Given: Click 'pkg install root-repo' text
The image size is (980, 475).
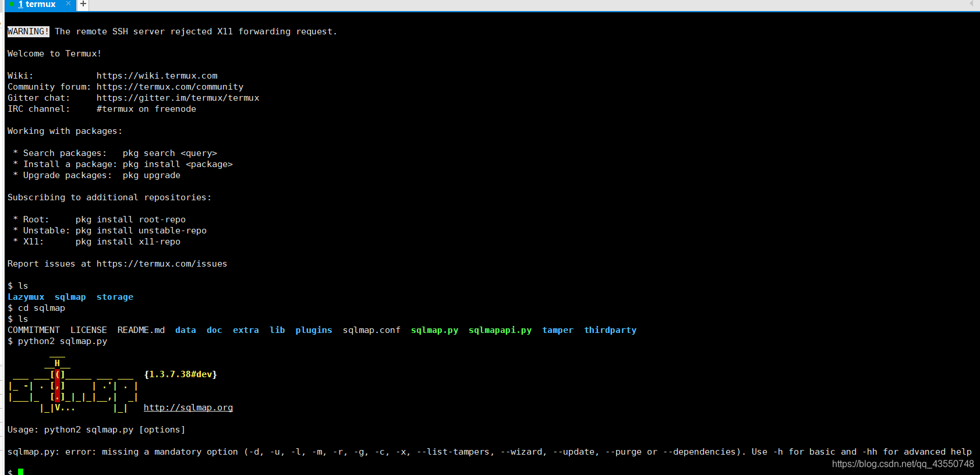Looking at the screenshot, I should point(130,219).
